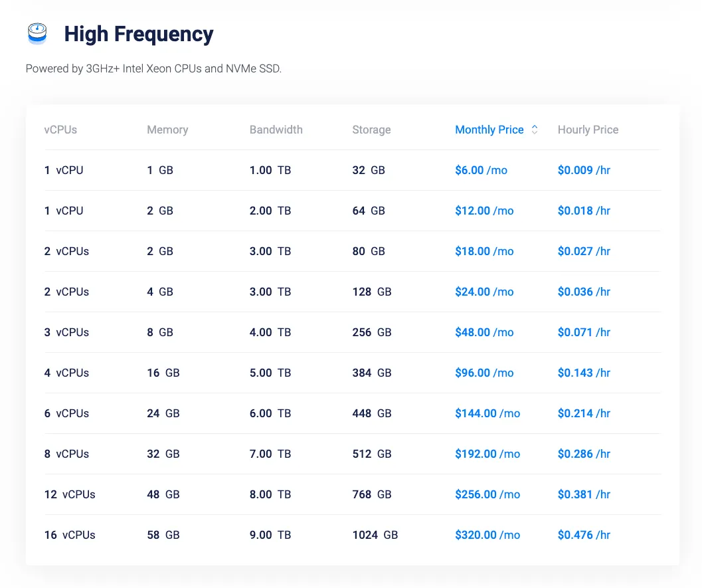702x588 pixels.
Task: Click the 16 GB memory cell
Action: (163, 373)
